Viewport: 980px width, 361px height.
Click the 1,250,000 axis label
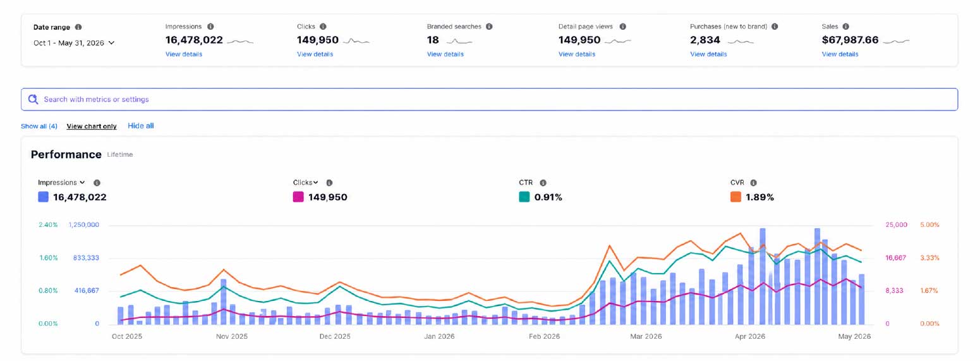tap(83, 225)
